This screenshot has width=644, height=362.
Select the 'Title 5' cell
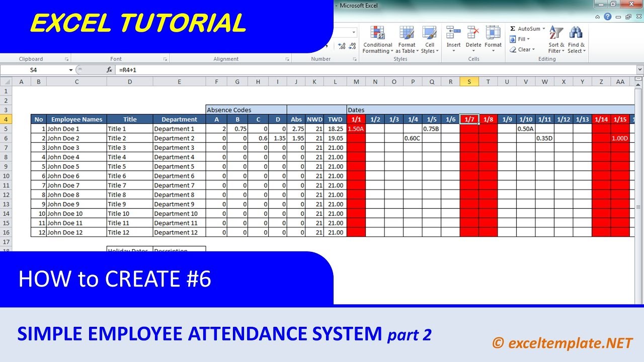(130, 166)
